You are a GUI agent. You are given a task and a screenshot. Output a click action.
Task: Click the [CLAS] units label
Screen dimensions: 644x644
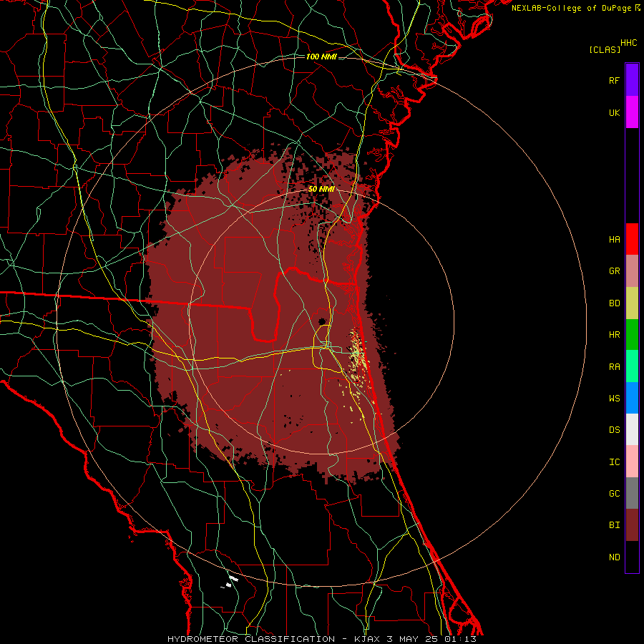point(605,49)
